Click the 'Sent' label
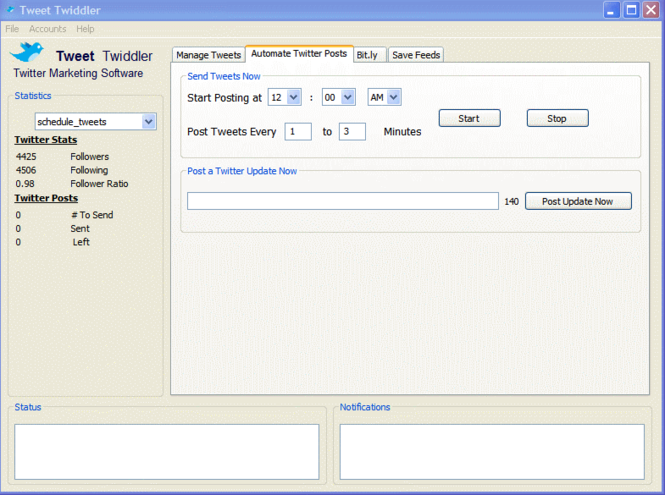 tap(80, 229)
